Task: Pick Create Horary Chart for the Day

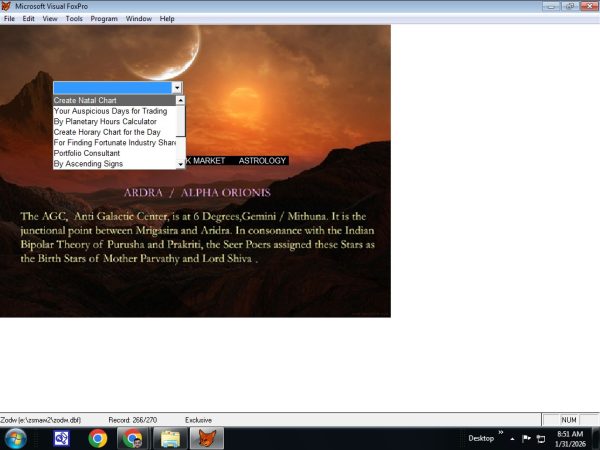Action: pos(112,132)
